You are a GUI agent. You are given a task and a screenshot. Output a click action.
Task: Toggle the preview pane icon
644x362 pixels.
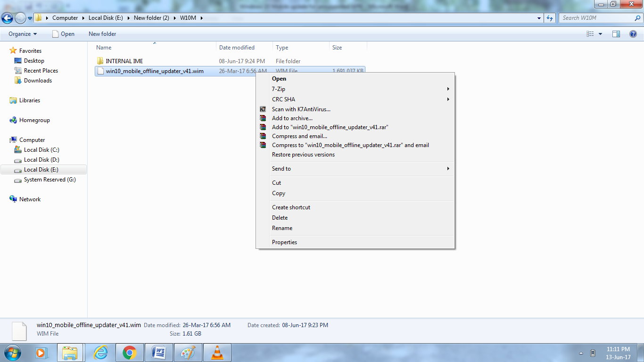coord(616,34)
